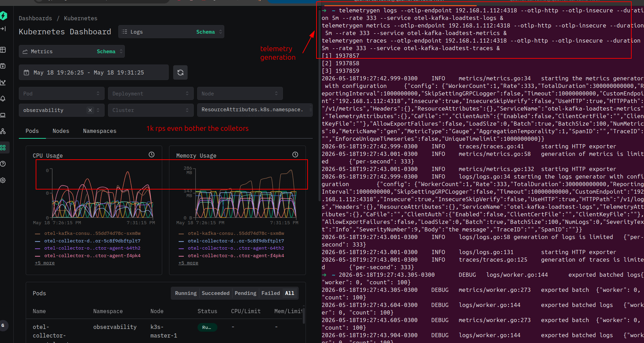Screen dimensions: 644x343
Task: Click calendar icon in time range field
Action: [x=26, y=72]
